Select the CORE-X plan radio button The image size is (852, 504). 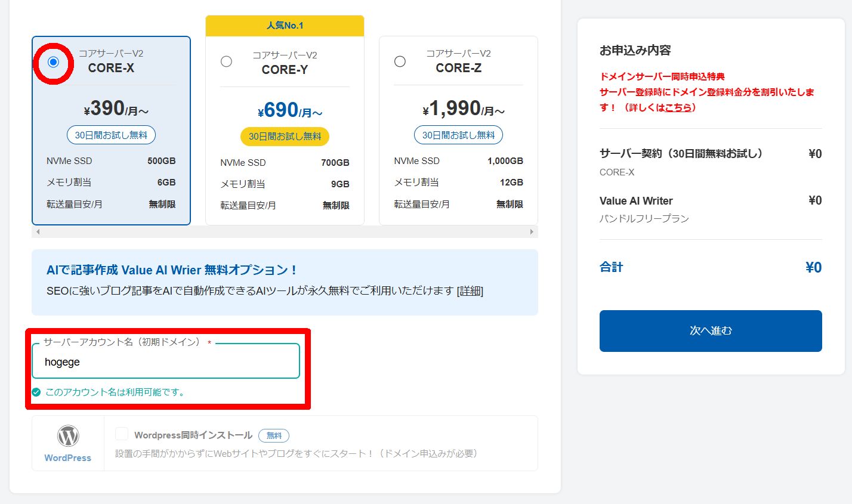(x=53, y=61)
